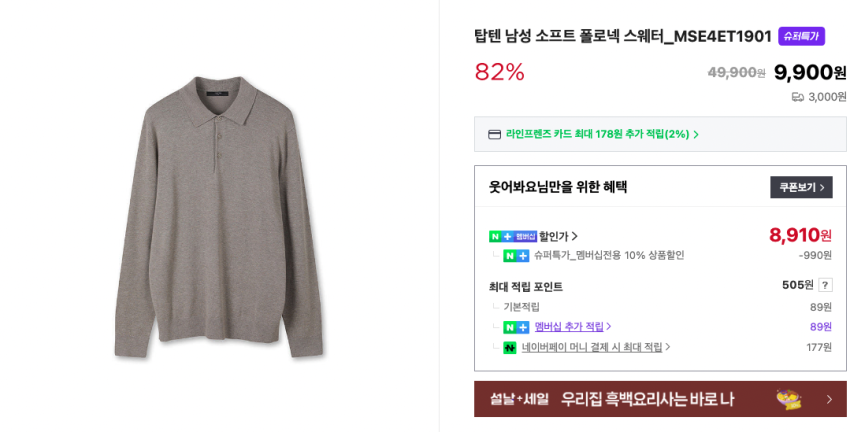Click the 설날+세일 promotional banner text
The height and width of the screenshot is (432, 850).
[x=611, y=399]
